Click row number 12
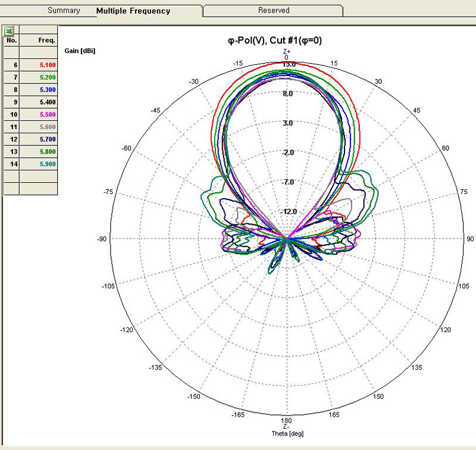This screenshot has width=476, height=450. [x=11, y=139]
